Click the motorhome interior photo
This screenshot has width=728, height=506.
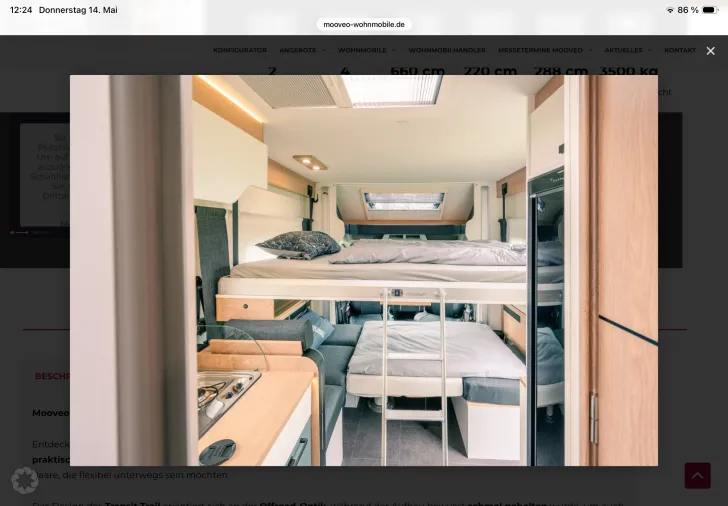coord(364,270)
